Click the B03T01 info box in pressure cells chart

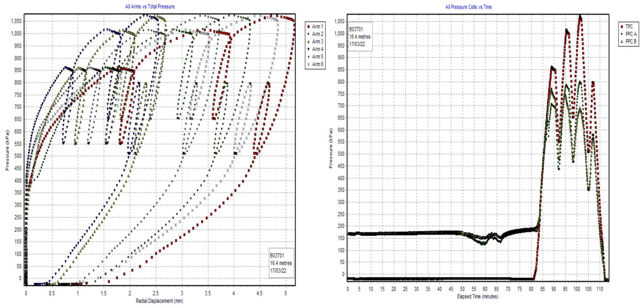click(360, 37)
